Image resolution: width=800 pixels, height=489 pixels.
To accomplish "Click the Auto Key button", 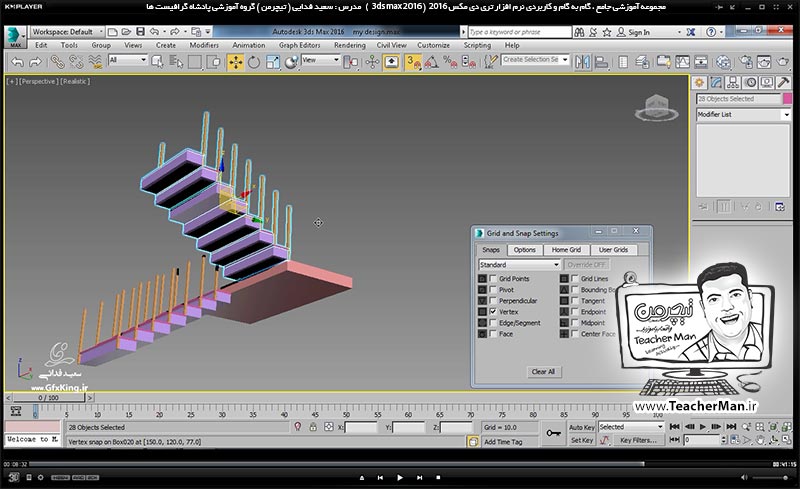I will pos(582,427).
